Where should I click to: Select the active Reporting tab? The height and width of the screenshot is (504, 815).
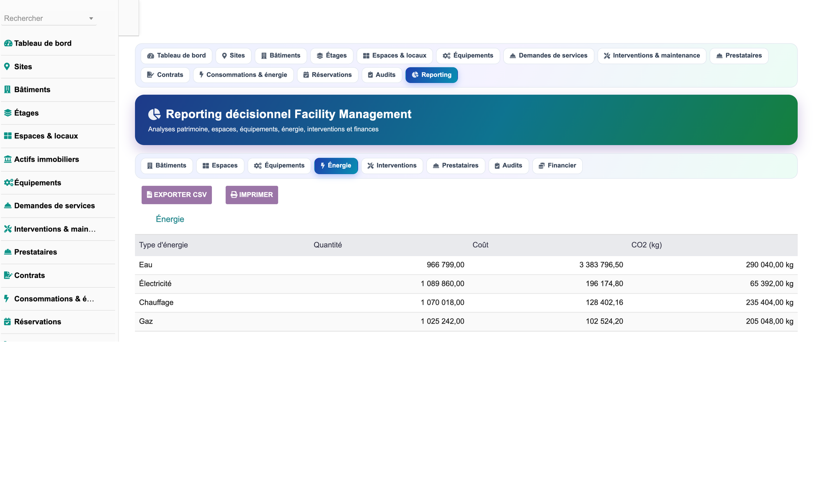coord(431,75)
